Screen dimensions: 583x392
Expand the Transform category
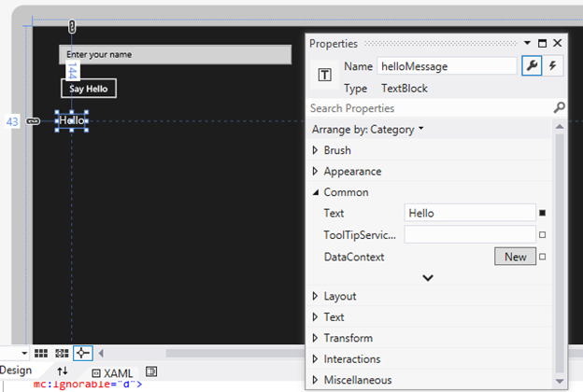(315, 338)
